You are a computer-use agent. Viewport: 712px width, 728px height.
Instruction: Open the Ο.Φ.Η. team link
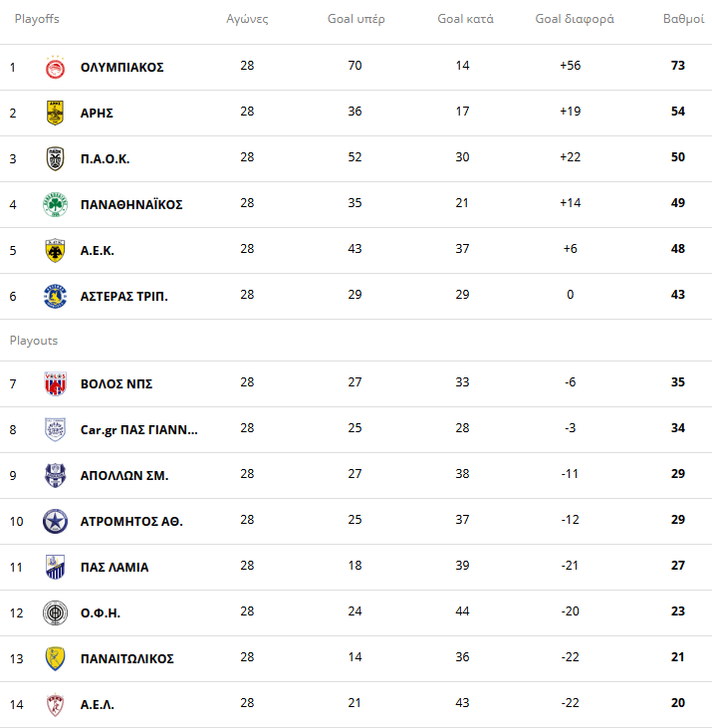101,613
